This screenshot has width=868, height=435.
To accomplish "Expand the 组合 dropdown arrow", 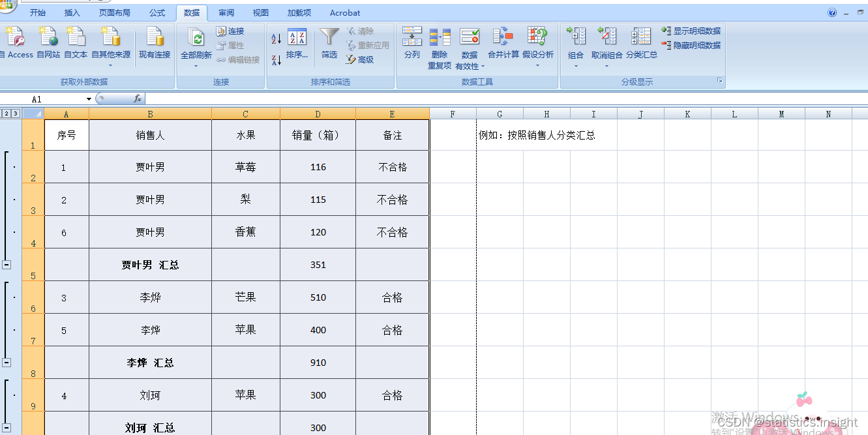I will (x=576, y=65).
